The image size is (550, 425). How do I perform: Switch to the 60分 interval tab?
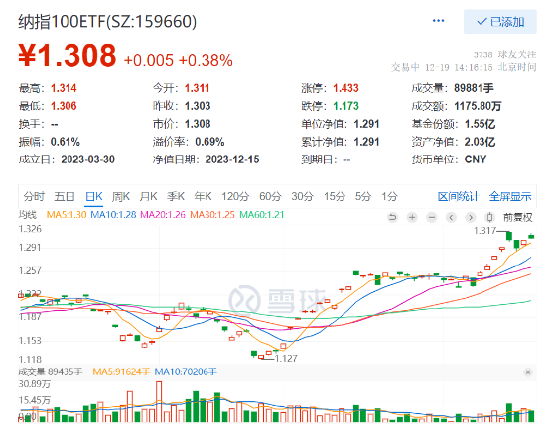coord(270,196)
